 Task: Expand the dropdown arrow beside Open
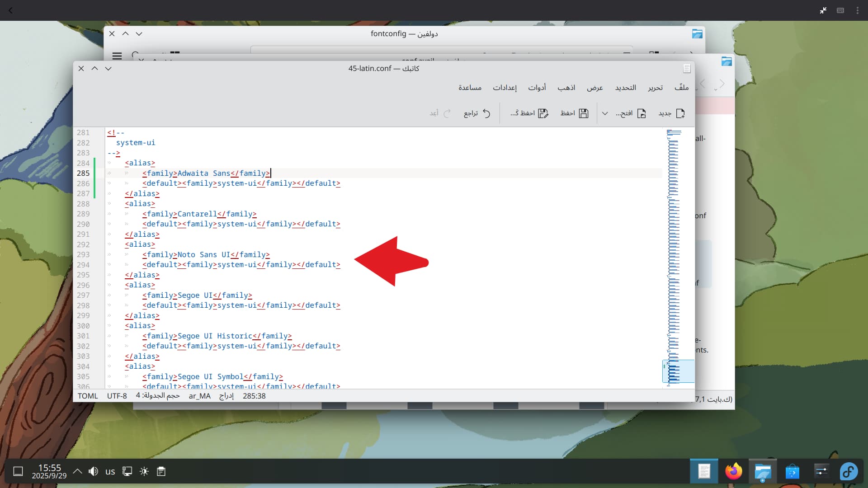pos(605,113)
